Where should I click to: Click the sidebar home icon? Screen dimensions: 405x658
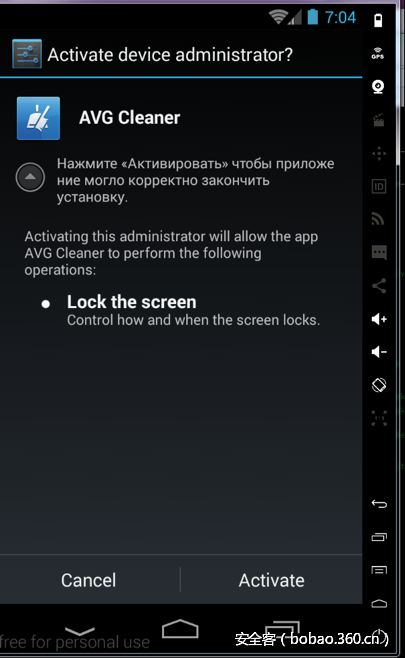[379, 603]
